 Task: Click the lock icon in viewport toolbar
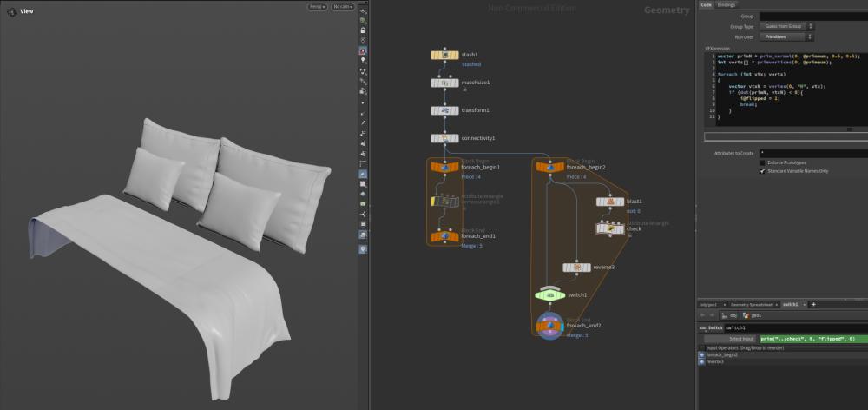coord(363,30)
